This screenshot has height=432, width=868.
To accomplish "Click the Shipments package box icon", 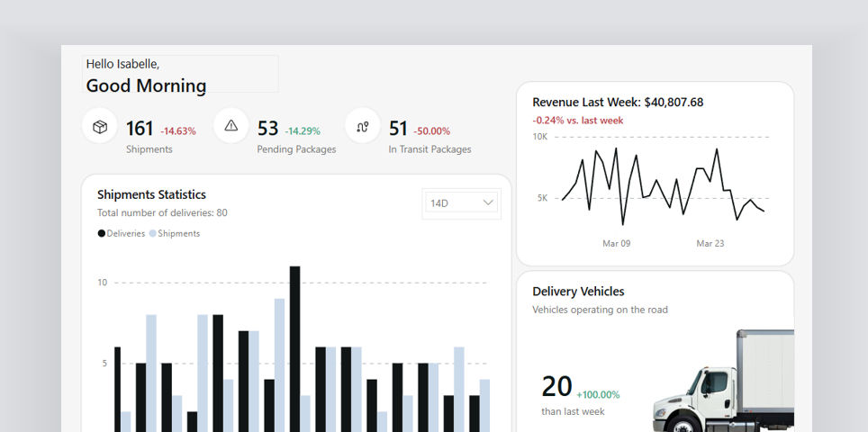I will 100,127.
